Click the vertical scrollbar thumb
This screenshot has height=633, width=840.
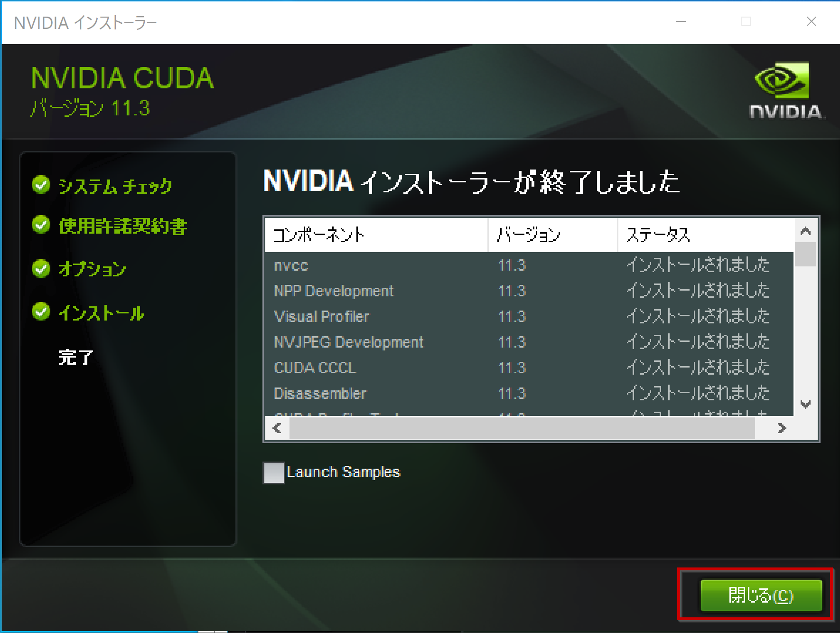point(805,255)
